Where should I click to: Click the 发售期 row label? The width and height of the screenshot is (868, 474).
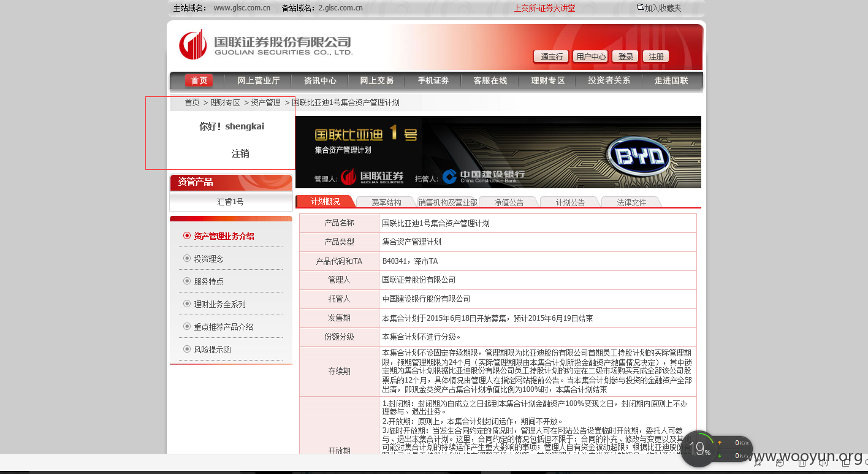(339, 318)
